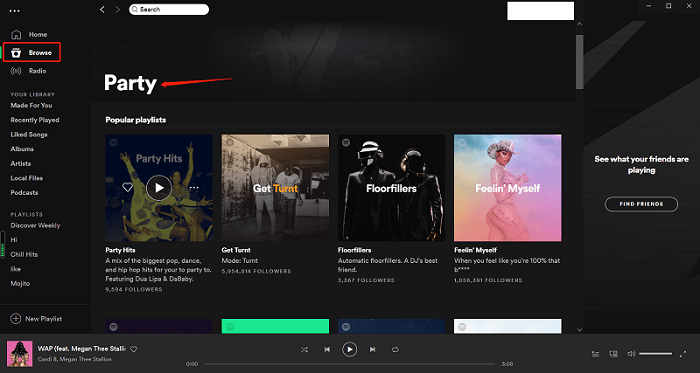Image resolution: width=700 pixels, height=373 pixels.
Task: Open Albums in the library
Action: coord(22,149)
